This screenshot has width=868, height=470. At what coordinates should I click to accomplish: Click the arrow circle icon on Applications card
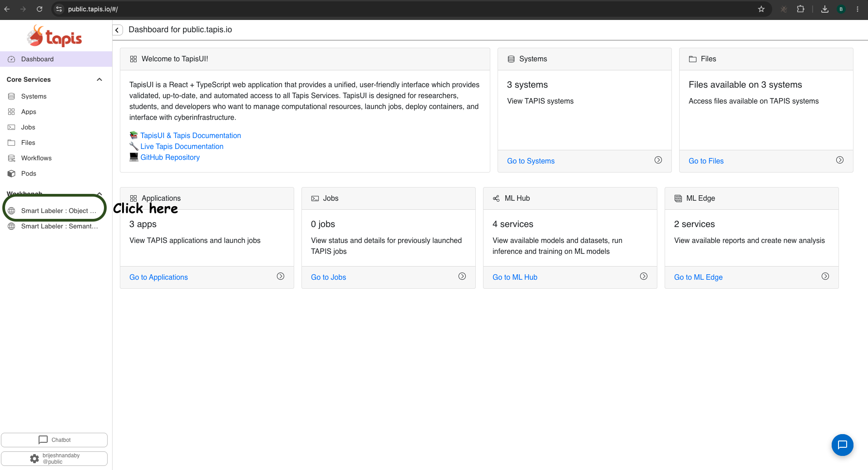281,276
